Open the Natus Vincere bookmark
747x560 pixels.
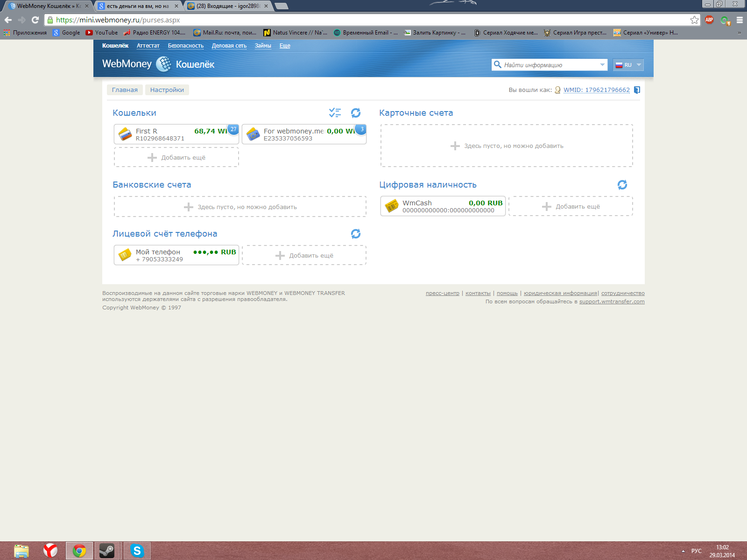[x=296, y=33]
